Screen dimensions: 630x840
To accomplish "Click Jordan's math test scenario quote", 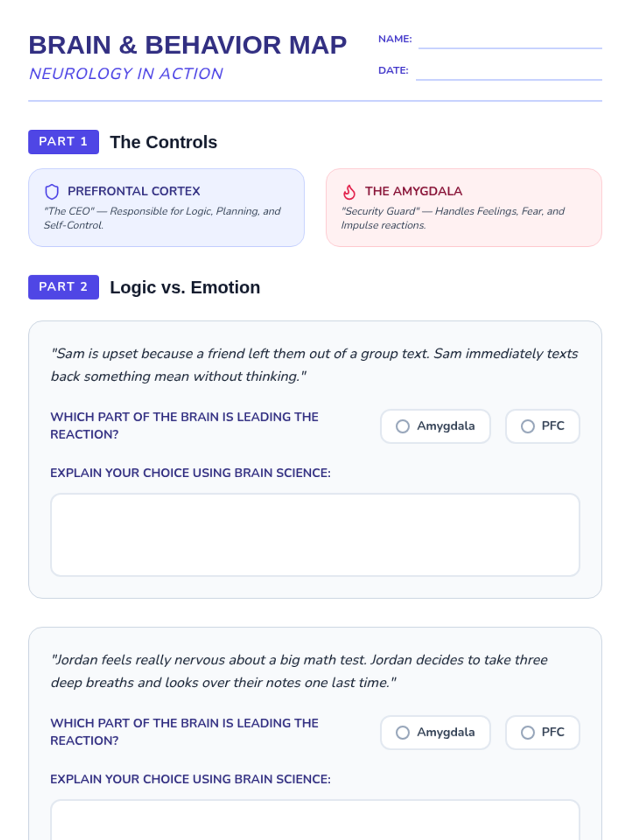I will click(x=299, y=671).
